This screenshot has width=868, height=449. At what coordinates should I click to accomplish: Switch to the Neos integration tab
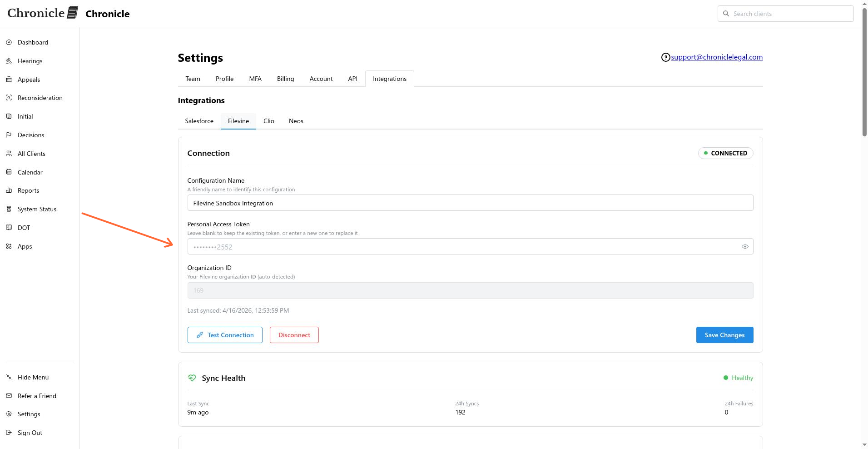(x=296, y=121)
